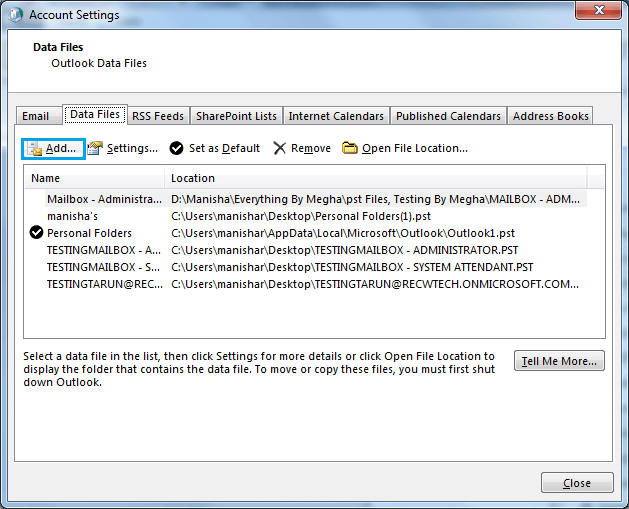Click Open File Location... label
Image resolution: width=629 pixels, height=509 pixels.
[x=415, y=148]
